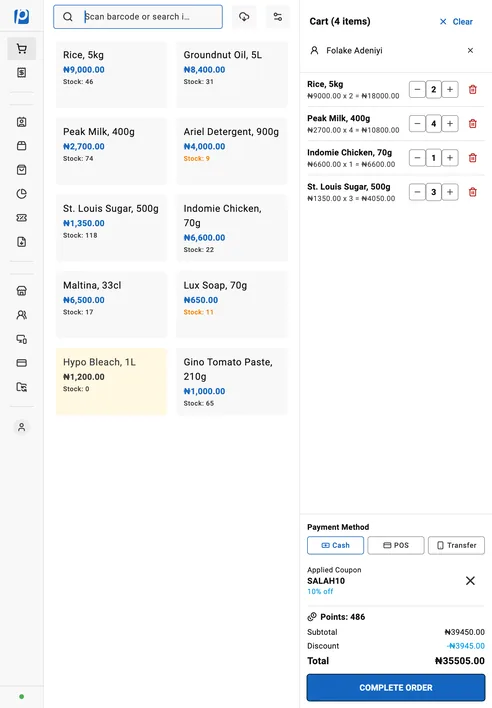Decrease Rice, 5kg quantity
The image size is (492, 708).
point(417,89)
